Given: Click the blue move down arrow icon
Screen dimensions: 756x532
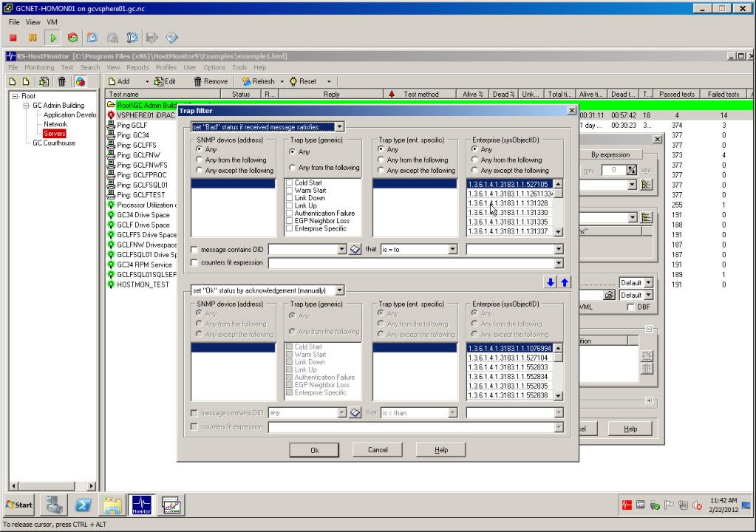Looking at the screenshot, I should click(551, 282).
